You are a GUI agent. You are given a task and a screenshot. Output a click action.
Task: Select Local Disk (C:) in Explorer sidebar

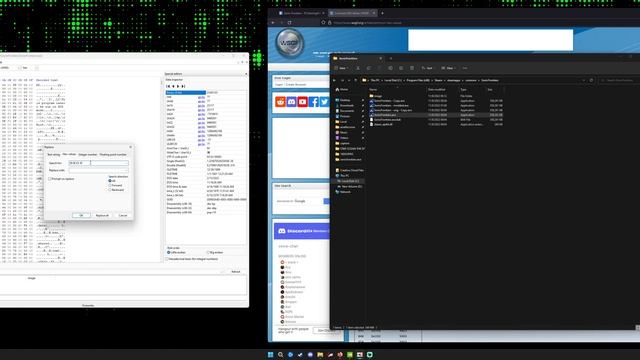[348, 181]
